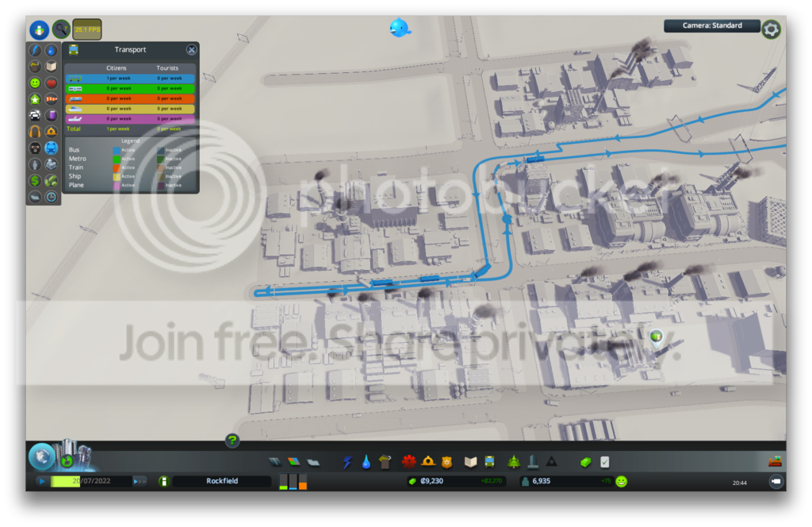Open the Noise Pollution headphones view
The height and width of the screenshot is (527, 812).
[x=35, y=132]
